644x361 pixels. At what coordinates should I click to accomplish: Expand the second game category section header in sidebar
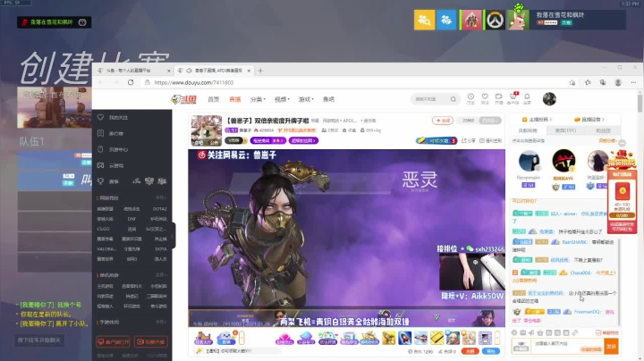pyautogui.click(x=131, y=275)
